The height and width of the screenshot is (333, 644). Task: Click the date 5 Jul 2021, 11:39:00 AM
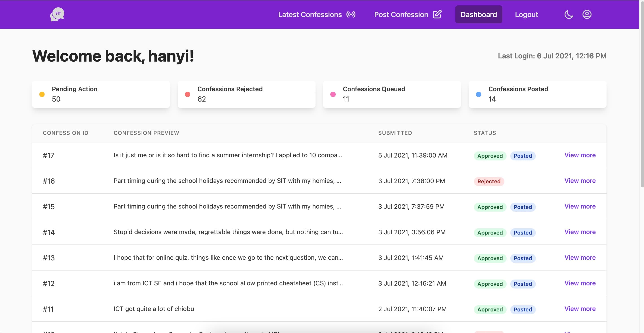pos(412,155)
